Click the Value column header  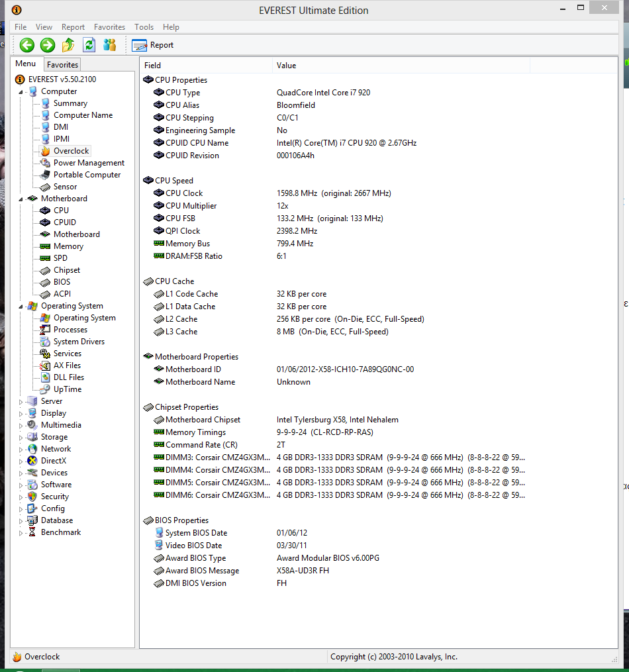401,65
